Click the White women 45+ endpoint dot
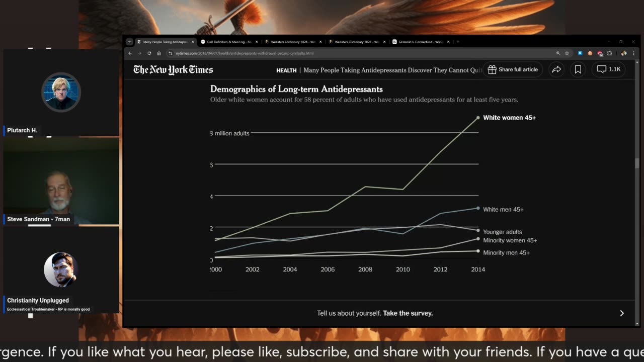 pos(478,118)
